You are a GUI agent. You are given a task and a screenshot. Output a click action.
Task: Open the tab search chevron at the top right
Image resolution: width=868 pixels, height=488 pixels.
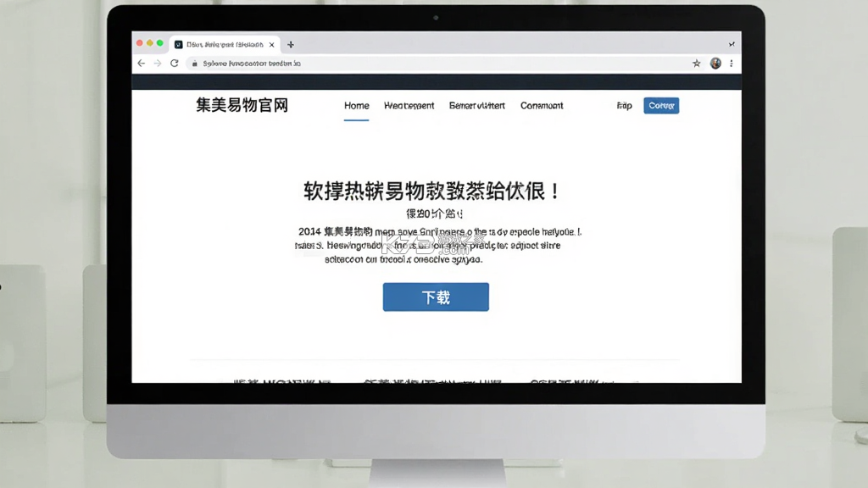click(732, 44)
